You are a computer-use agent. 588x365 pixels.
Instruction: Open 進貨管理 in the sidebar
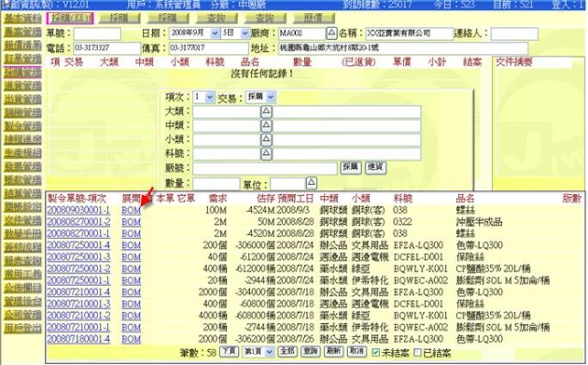(23, 86)
